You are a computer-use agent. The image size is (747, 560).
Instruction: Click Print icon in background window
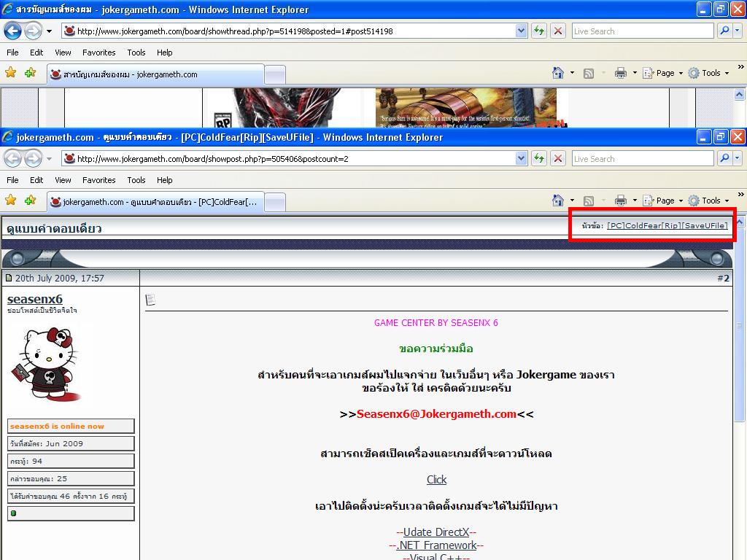tap(620, 73)
